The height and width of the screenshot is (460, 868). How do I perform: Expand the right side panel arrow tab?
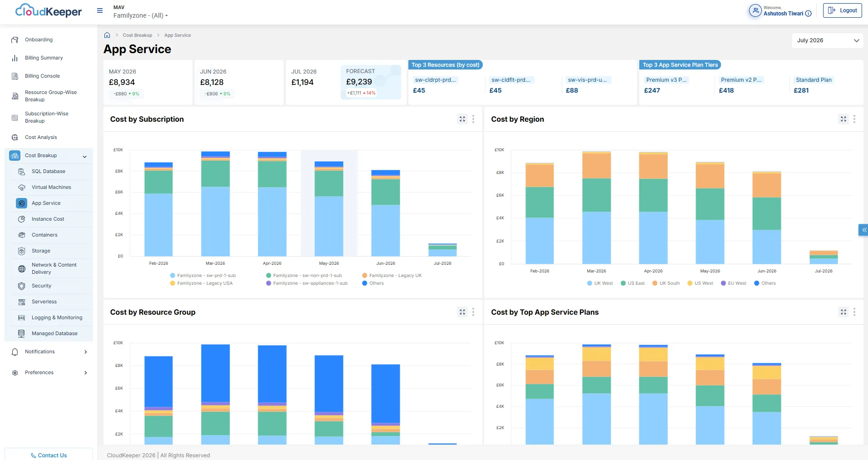pos(863,230)
